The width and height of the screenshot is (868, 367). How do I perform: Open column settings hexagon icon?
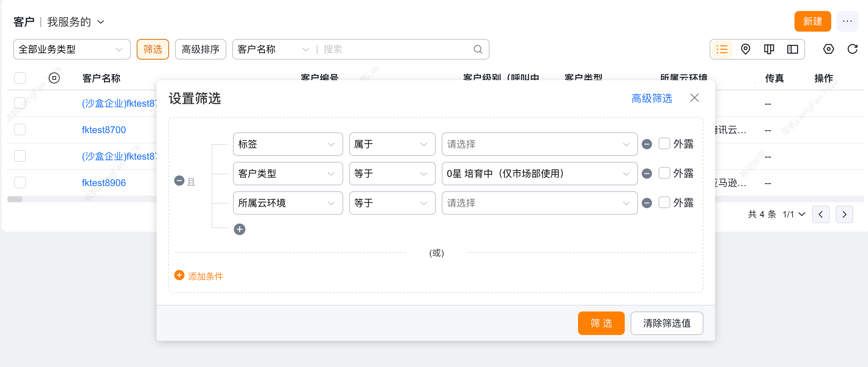(828, 49)
